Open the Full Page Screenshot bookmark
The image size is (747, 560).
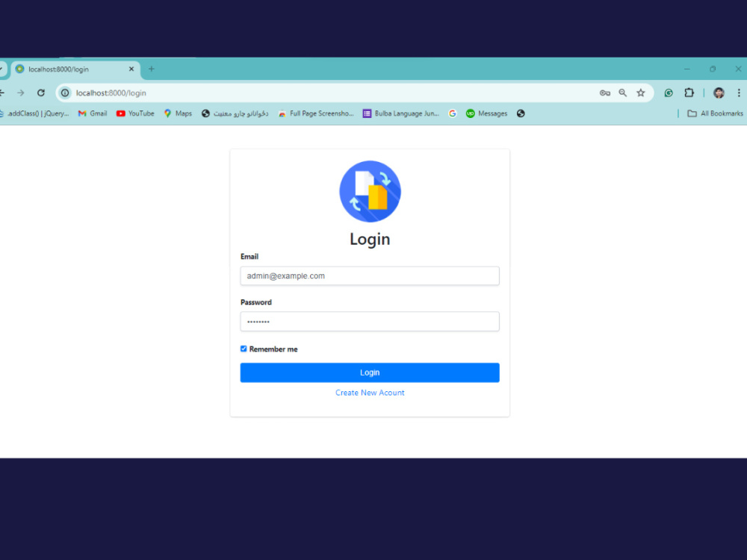pos(316,113)
